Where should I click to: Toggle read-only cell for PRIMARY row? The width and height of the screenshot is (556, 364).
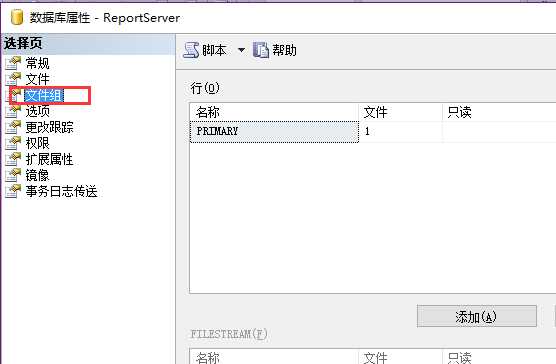[x=499, y=131]
